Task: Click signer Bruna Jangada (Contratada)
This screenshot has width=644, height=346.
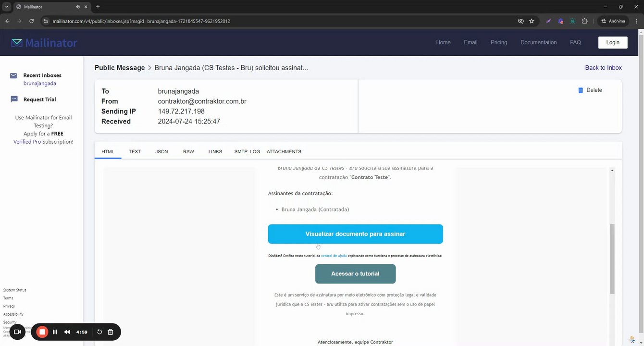Action: (x=315, y=210)
